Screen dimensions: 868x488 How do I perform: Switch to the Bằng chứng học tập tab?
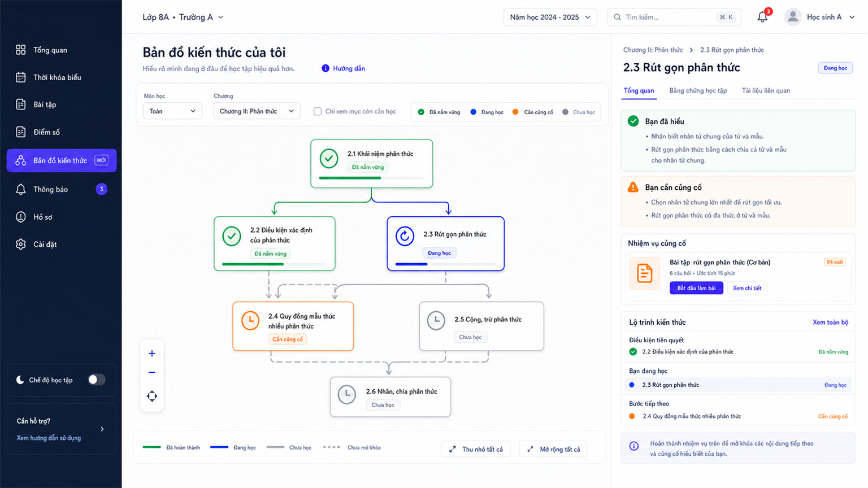point(698,90)
